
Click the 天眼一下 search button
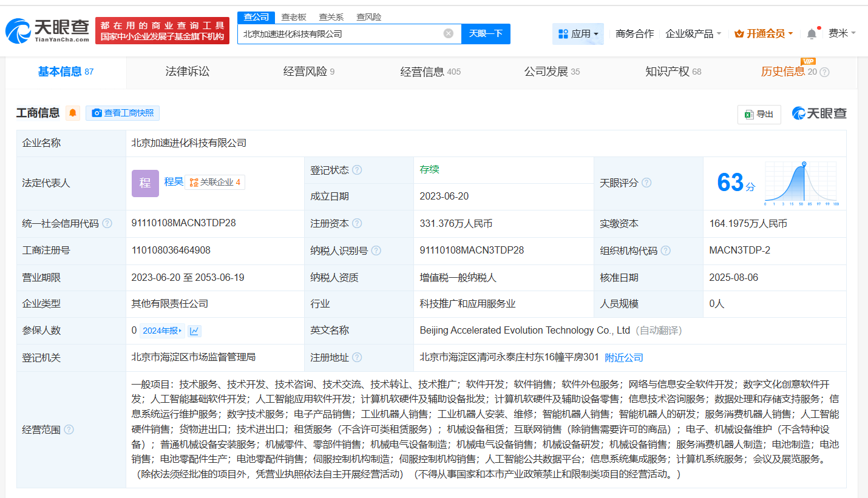484,34
